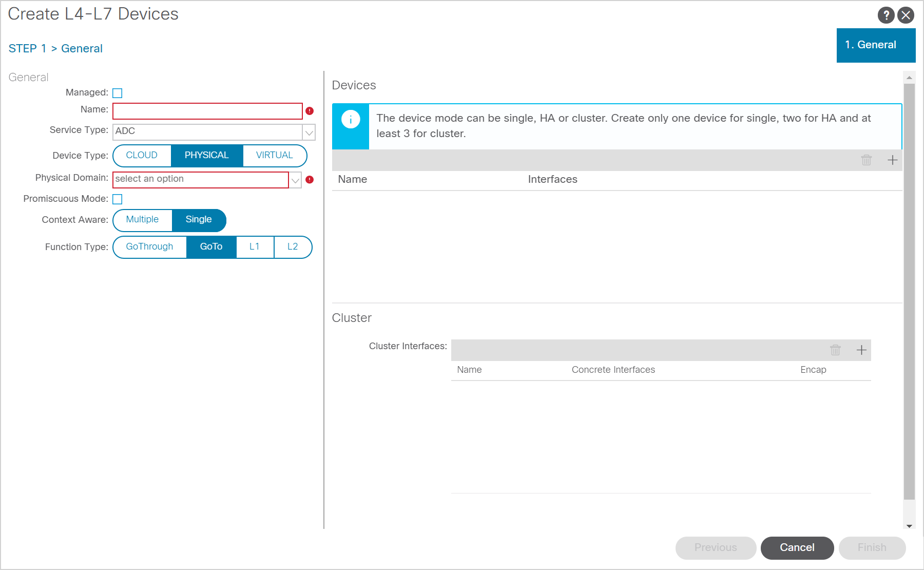Choose the CLOUD device type
Image resolution: width=924 pixels, height=570 pixels.
coord(142,156)
